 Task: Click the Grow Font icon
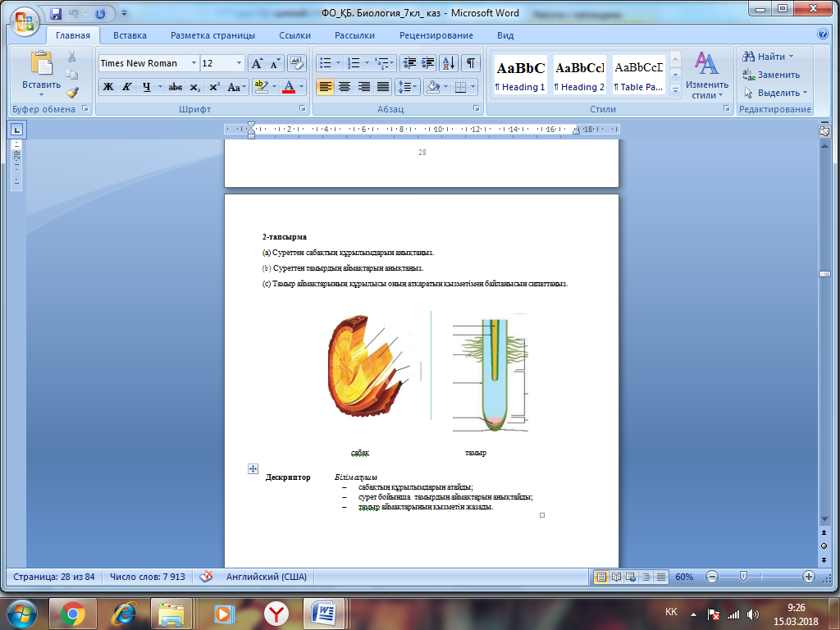click(257, 63)
